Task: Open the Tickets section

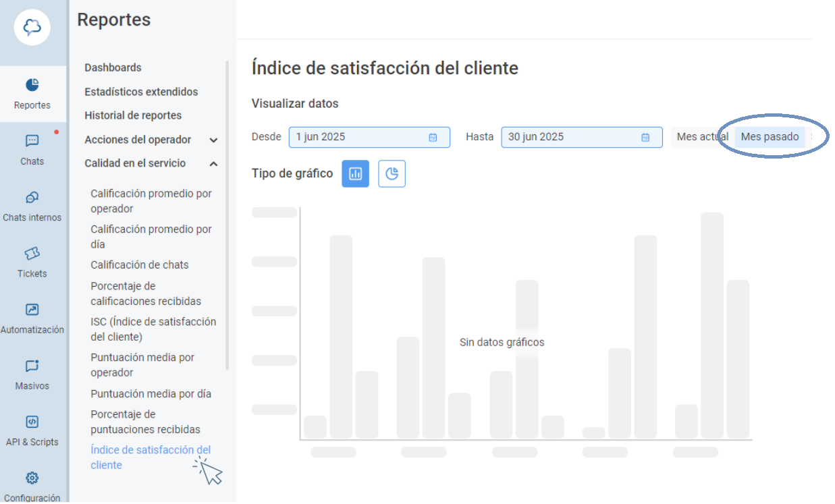Action: pos(32,263)
